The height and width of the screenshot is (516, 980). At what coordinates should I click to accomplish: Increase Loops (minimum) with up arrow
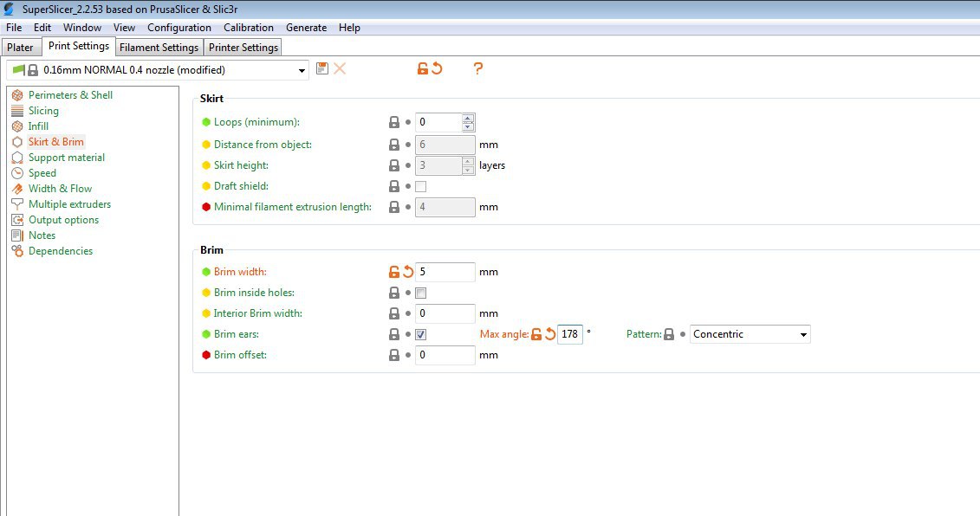[x=468, y=118]
